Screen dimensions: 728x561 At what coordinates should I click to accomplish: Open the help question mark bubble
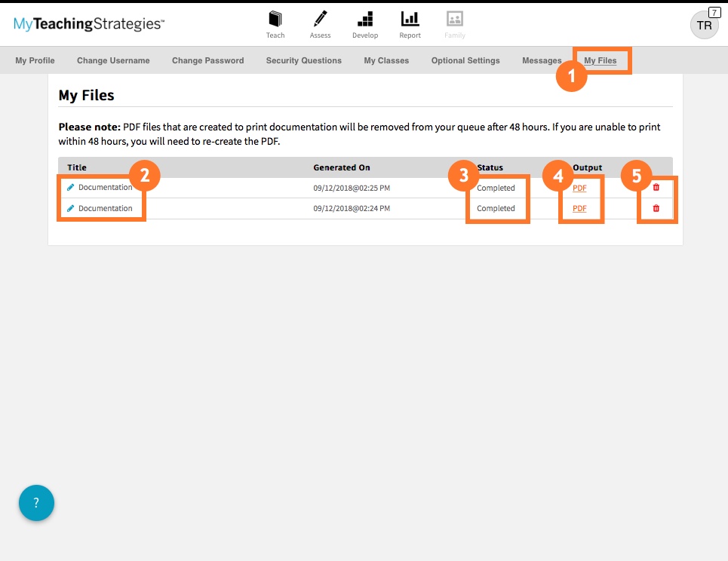pyautogui.click(x=36, y=503)
